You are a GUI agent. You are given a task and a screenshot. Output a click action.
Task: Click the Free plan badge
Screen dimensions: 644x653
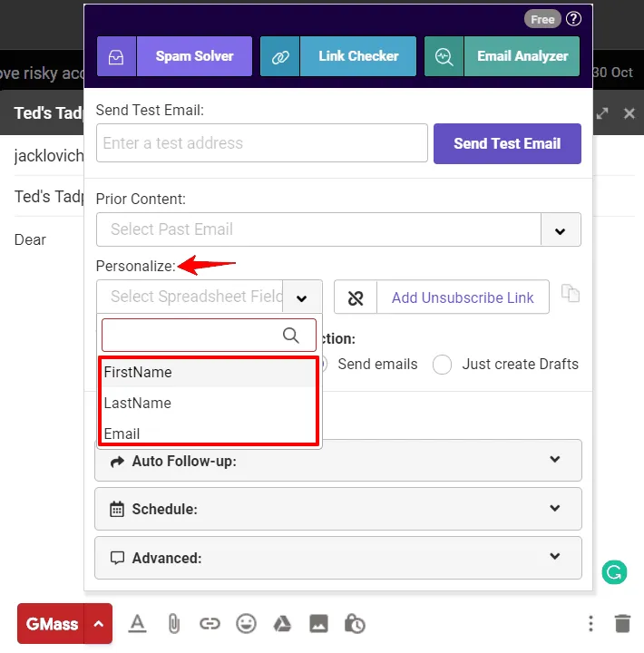[x=542, y=19]
